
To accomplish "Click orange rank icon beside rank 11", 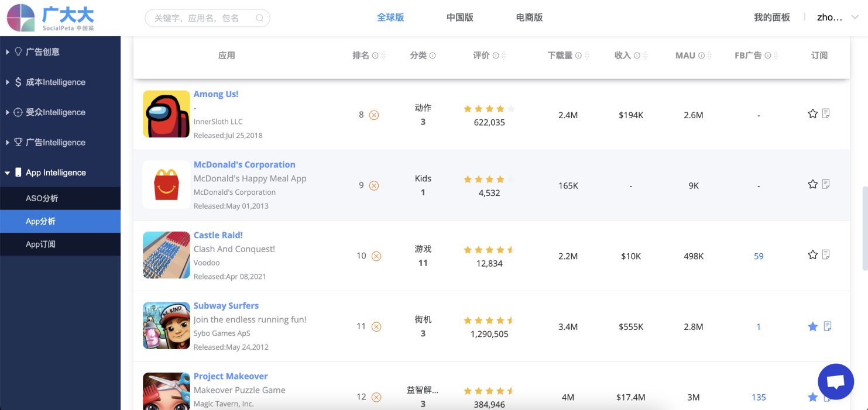I will point(376,327).
